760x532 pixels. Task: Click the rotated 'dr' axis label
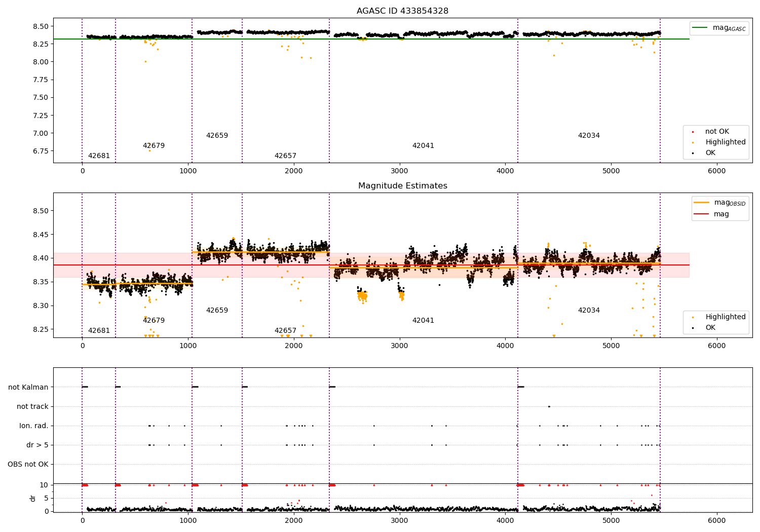pyautogui.click(x=33, y=498)
